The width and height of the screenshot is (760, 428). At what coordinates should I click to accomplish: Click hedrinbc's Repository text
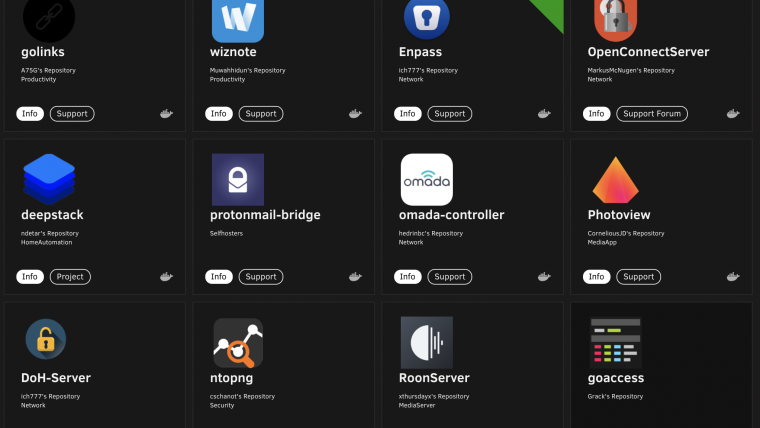click(x=431, y=233)
